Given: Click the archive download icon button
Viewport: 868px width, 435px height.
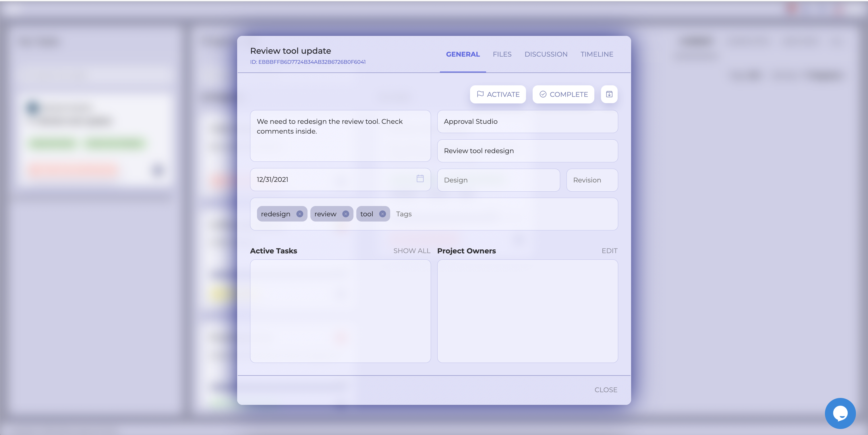Looking at the screenshot, I should pyautogui.click(x=609, y=95).
